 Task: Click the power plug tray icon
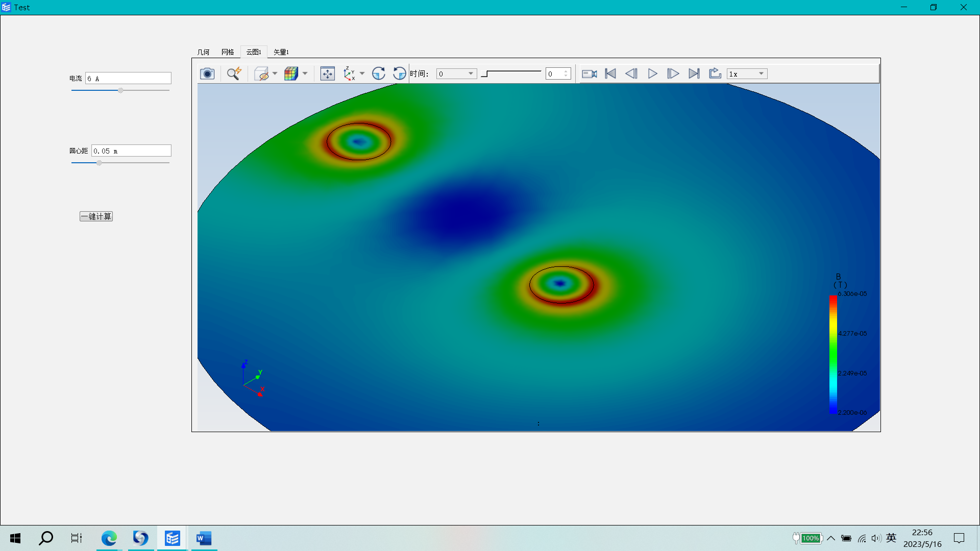[796, 538]
